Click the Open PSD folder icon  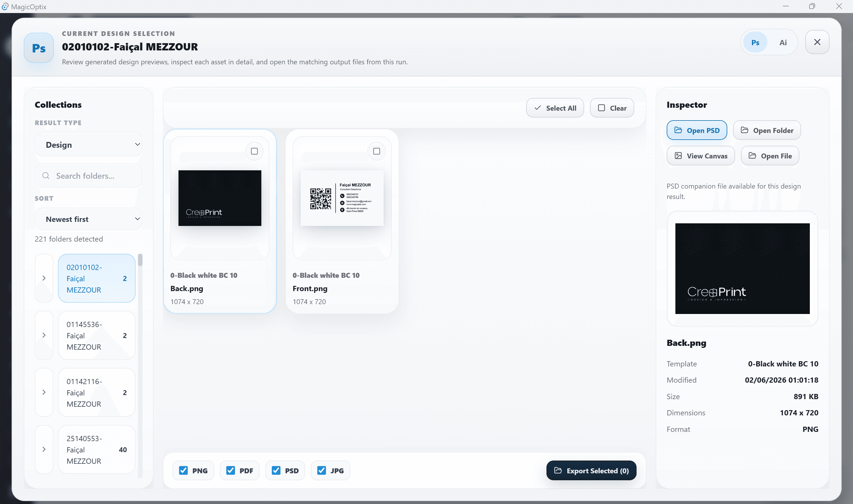pyautogui.click(x=678, y=130)
